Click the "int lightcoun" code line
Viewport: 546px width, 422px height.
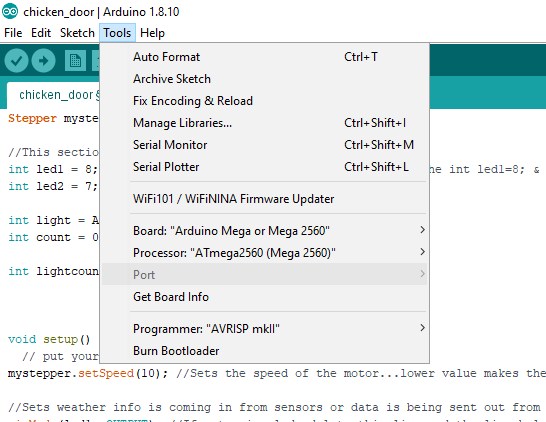53,271
